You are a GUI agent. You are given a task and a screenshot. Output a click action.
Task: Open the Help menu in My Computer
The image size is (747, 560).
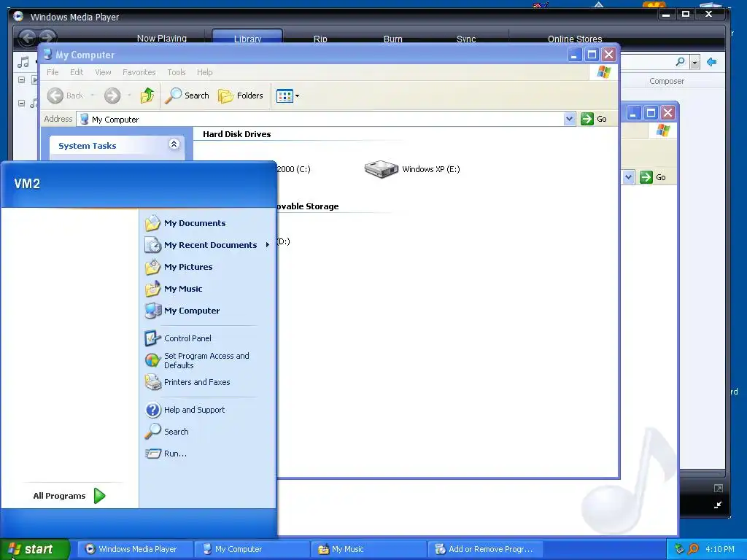[204, 72]
